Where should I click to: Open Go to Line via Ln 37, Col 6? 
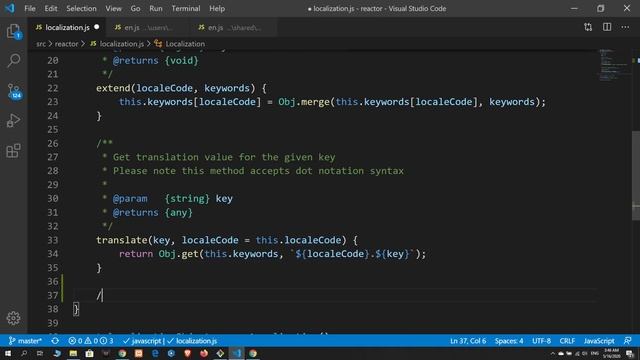tap(468, 341)
